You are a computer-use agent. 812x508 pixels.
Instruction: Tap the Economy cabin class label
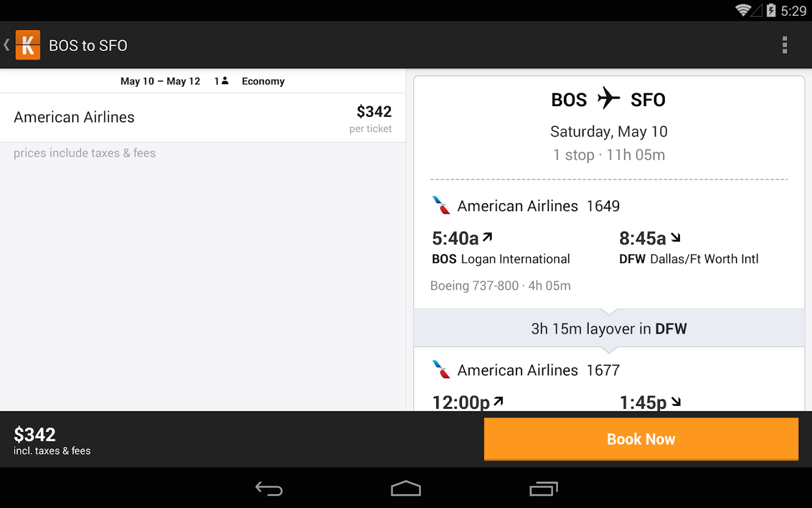(x=263, y=81)
